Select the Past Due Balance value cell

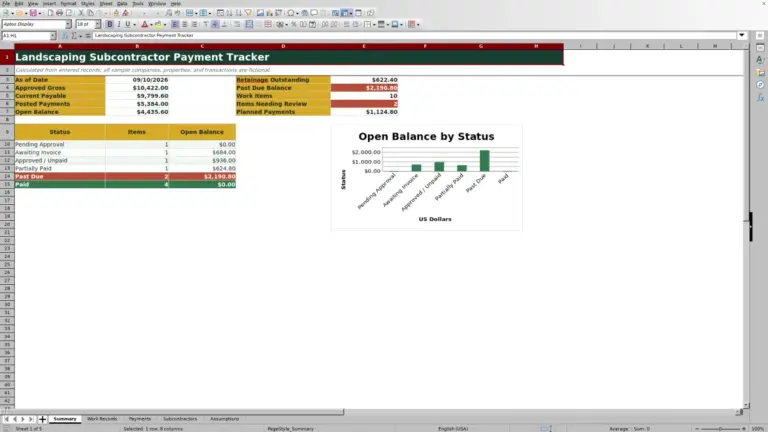point(364,88)
